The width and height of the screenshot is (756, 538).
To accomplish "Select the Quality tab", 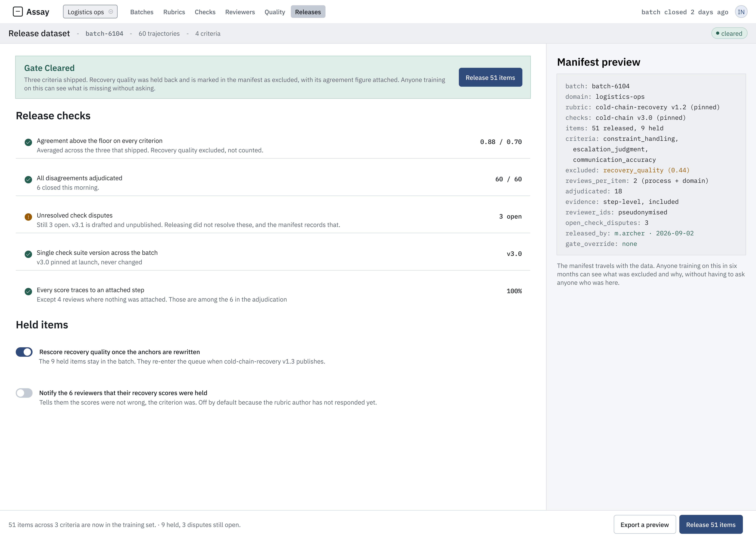I will (274, 12).
